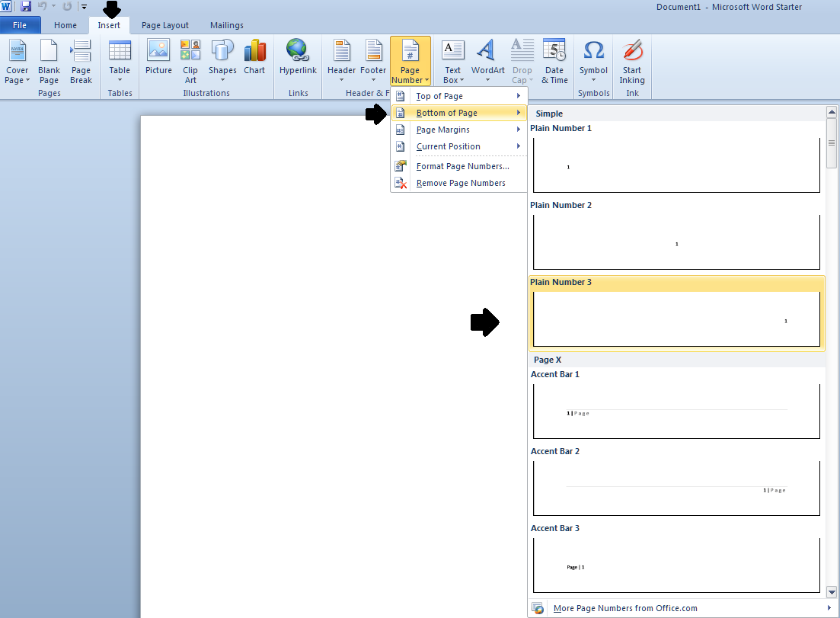This screenshot has height=618, width=840.
Task: Open the File tab
Action: click(20, 25)
